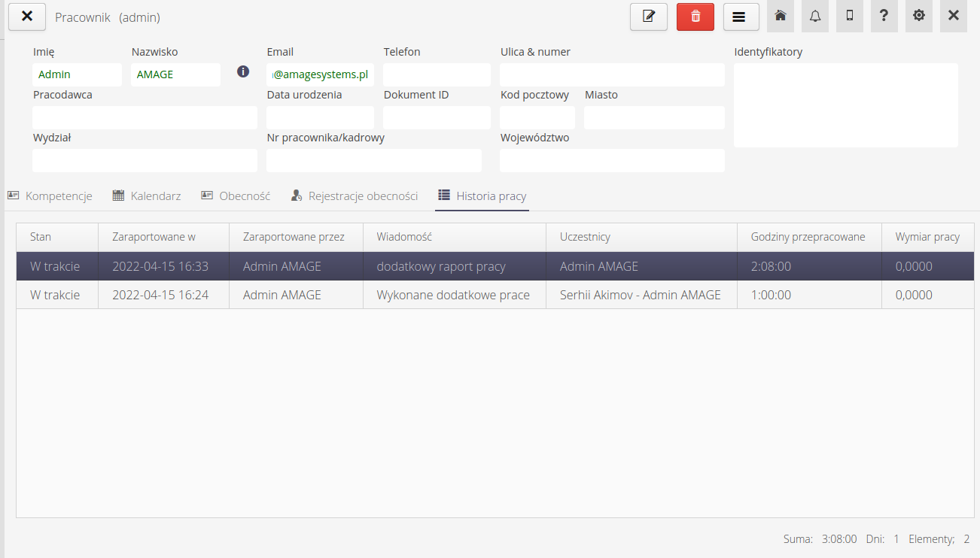Click the Pracodawca field
Image resolution: width=980 pixels, height=558 pixels.
tap(145, 117)
